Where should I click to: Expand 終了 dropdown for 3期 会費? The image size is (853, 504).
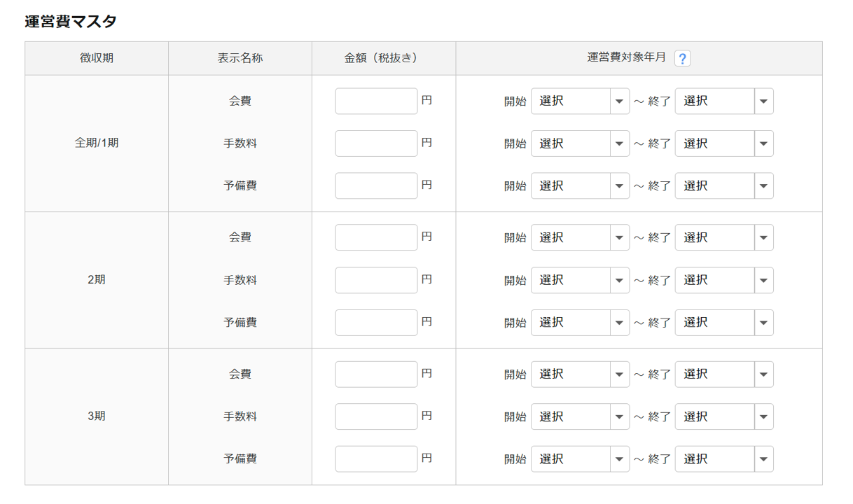[724, 374]
